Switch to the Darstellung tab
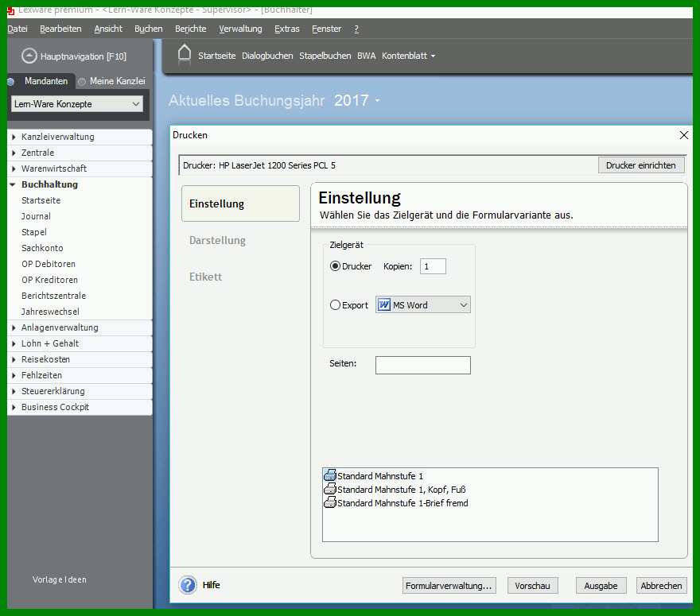 (x=217, y=240)
